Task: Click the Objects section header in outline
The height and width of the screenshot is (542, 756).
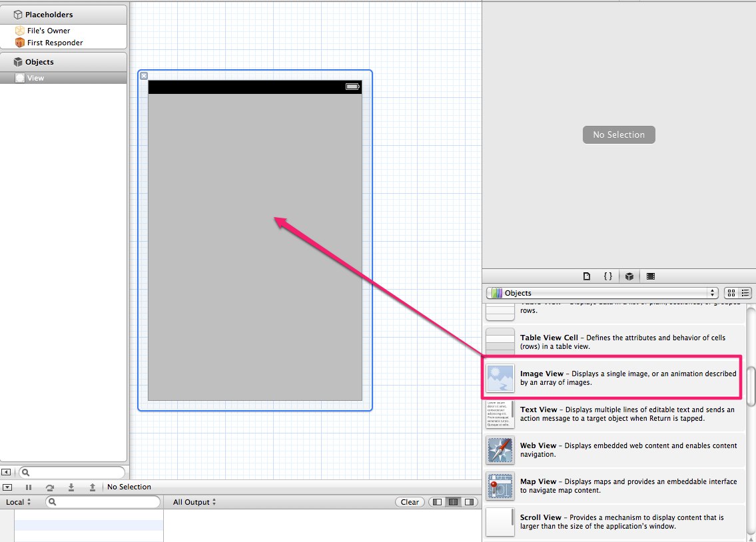Action: [x=64, y=62]
